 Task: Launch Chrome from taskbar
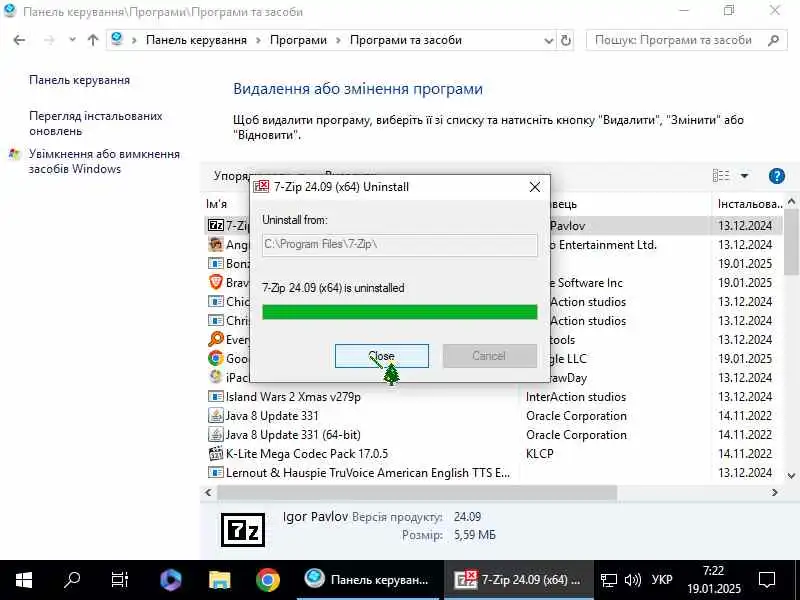[268, 580]
